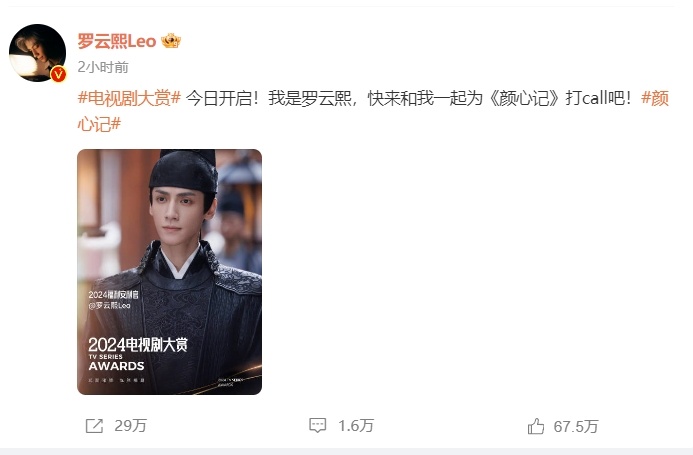
Task: Click the 罗云熙Leo username link
Action: 117,41
